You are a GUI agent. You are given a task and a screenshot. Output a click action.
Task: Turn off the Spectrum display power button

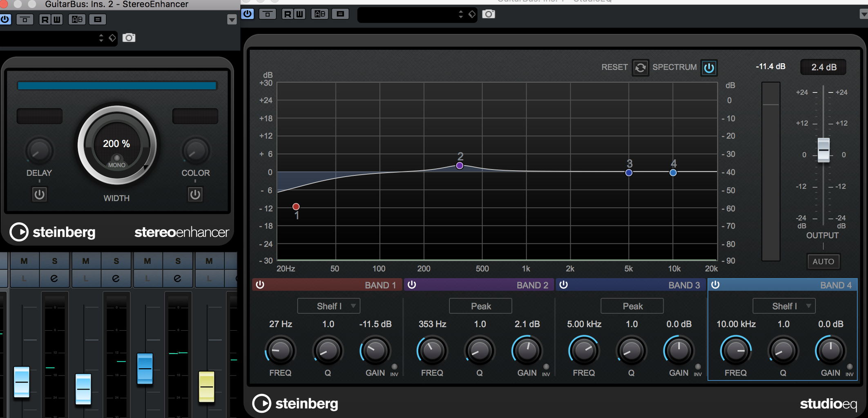(x=709, y=67)
